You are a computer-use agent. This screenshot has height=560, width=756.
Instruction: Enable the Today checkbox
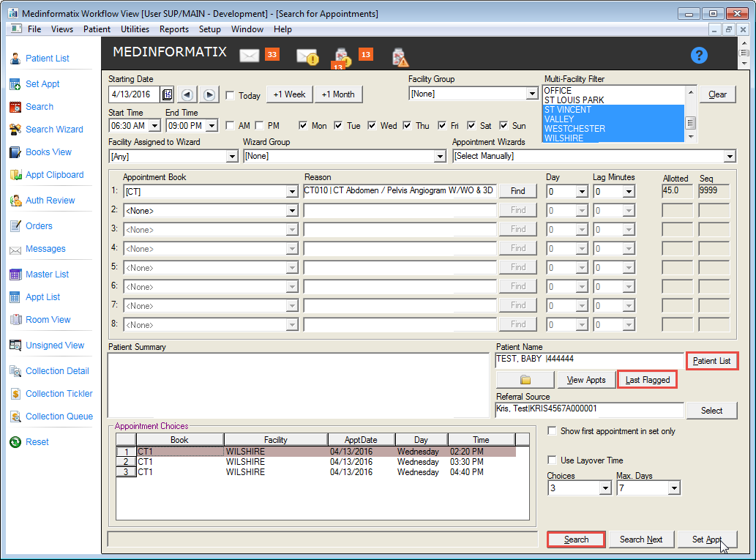point(231,95)
